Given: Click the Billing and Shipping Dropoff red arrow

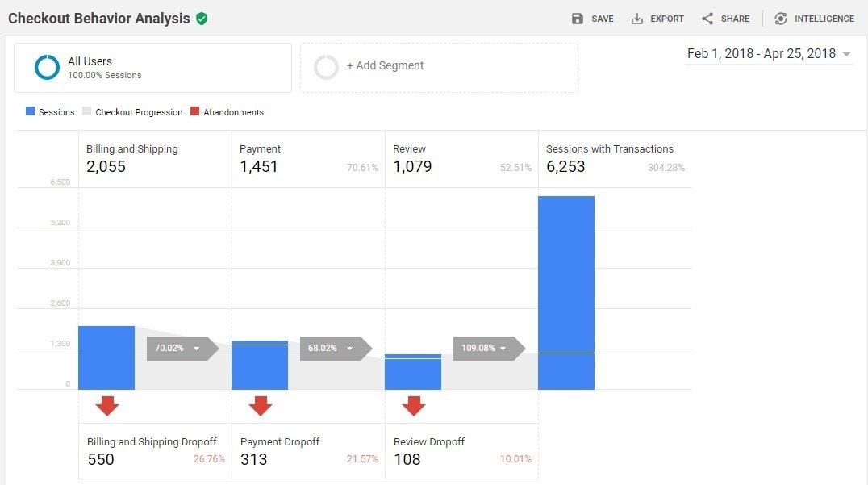Looking at the screenshot, I should pyautogui.click(x=107, y=404).
